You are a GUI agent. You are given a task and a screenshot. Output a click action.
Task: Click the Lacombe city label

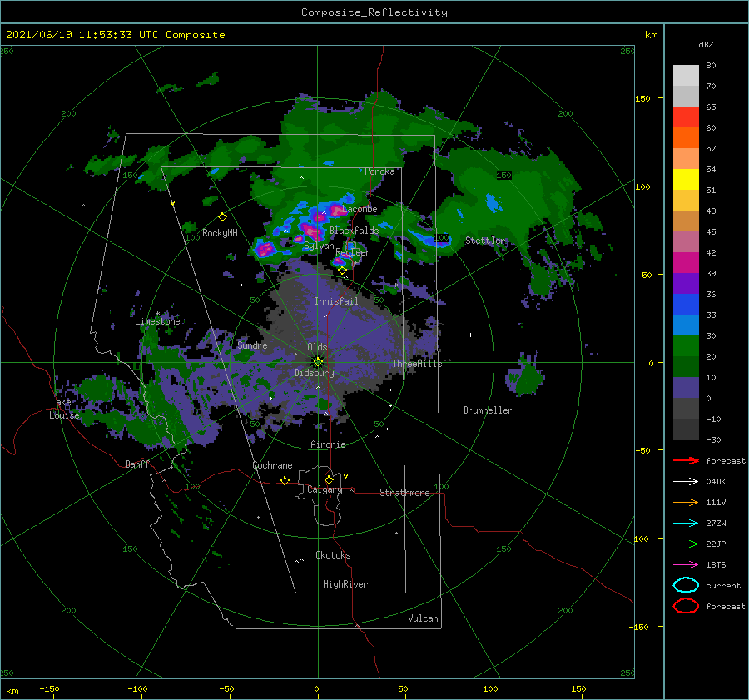pos(360,209)
